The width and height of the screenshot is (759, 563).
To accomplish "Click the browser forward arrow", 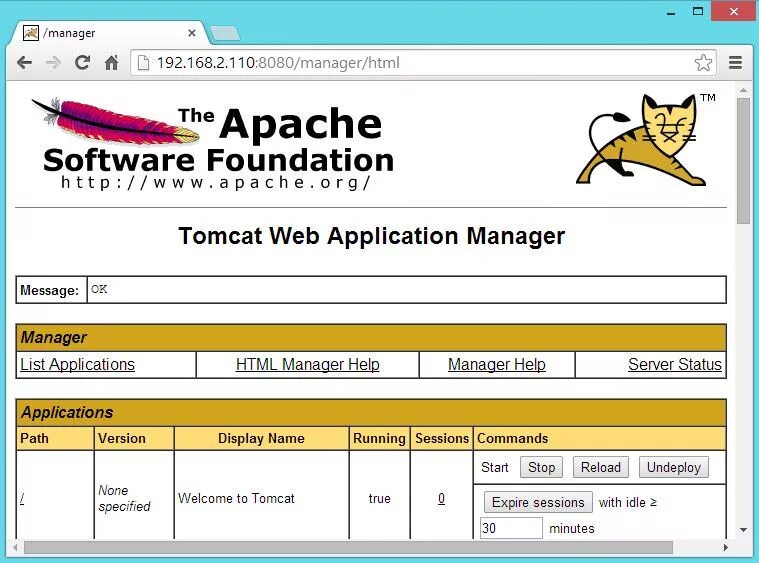I will 53,63.
